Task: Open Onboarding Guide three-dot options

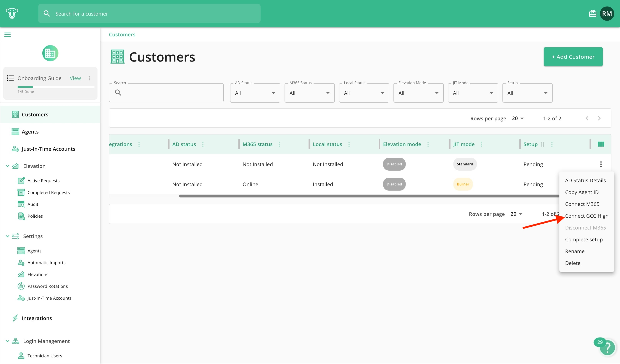Action: (89, 78)
